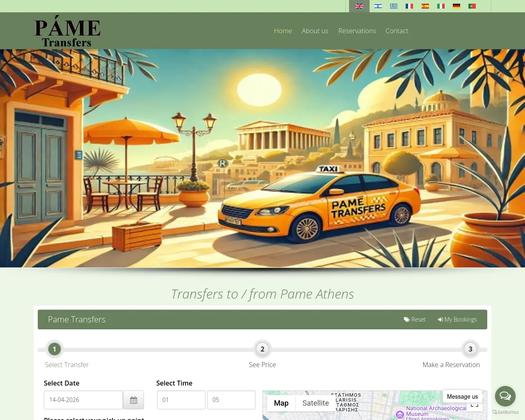The image size is (525, 420).
Task: Open My Bookings
Action: pyautogui.click(x=457, y=319)
